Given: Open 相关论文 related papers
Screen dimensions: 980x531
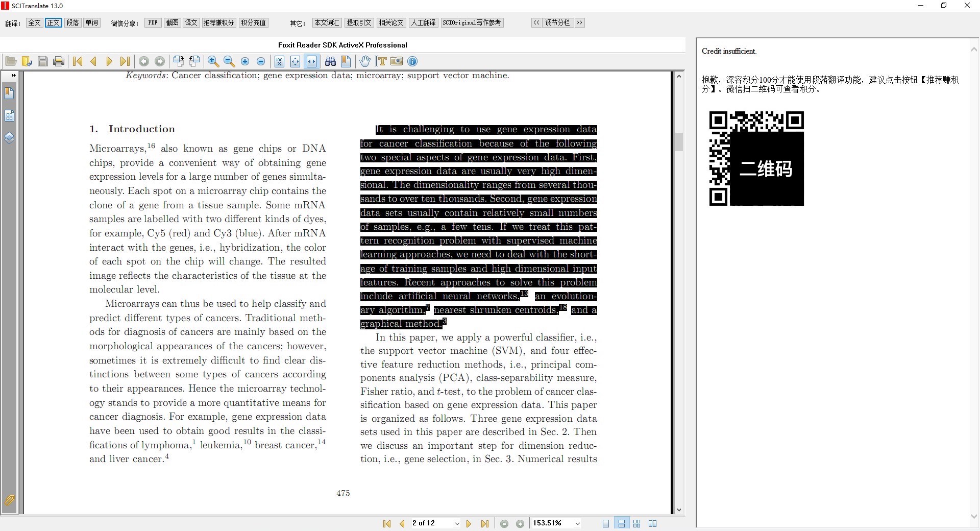Looking at the screenshot, I should [391, 22].
